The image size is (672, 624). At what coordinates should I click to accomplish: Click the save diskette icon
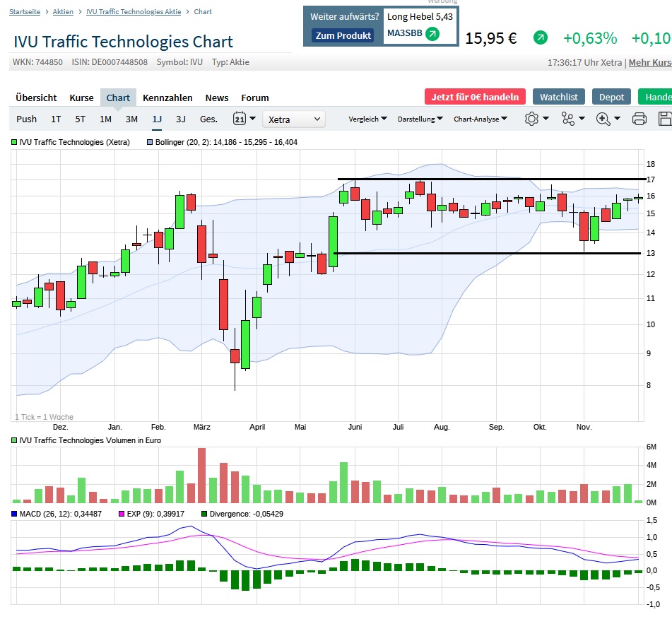(x=665, y=119)
